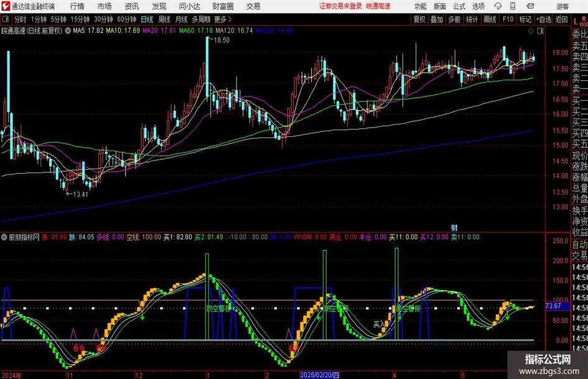This screenshot has height=379, width=588.
Task: Switch to the 15分钟 period
Action: (x=80, y=19)
